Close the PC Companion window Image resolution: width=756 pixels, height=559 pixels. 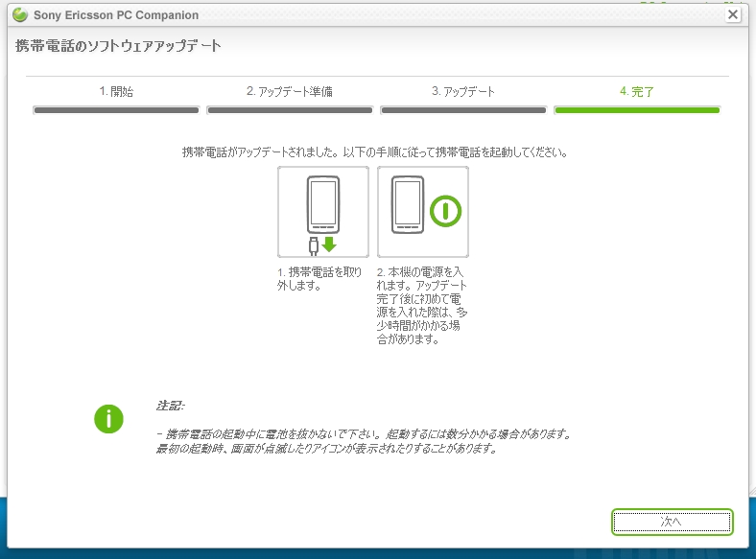click(x=733, y=14)
